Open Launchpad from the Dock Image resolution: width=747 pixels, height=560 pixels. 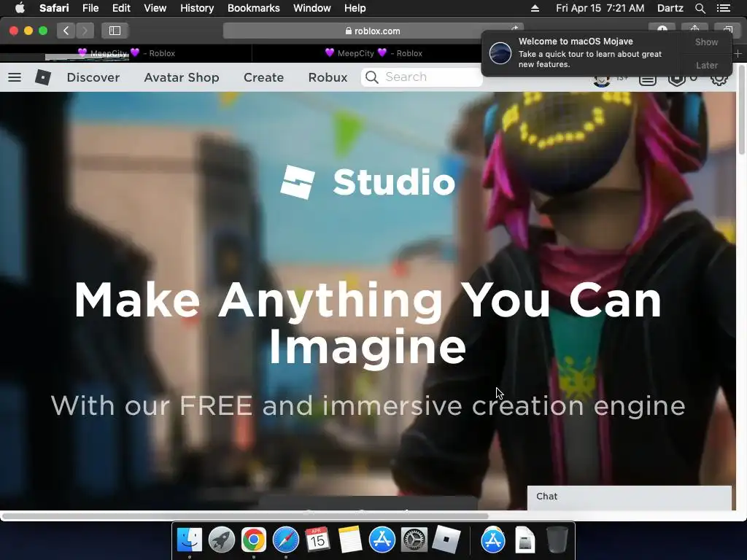click(x=222, y=540)
